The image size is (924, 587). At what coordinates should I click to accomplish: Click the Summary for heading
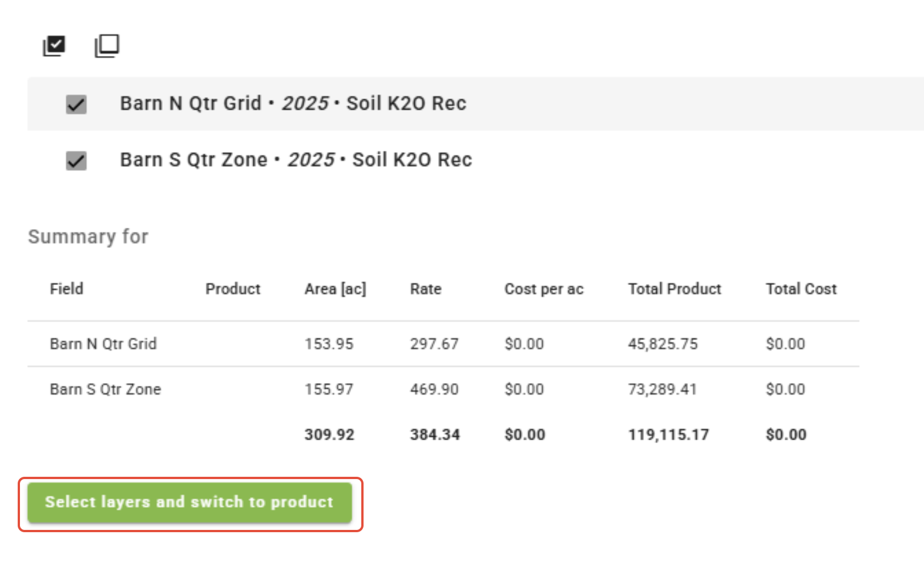point(88,236)
